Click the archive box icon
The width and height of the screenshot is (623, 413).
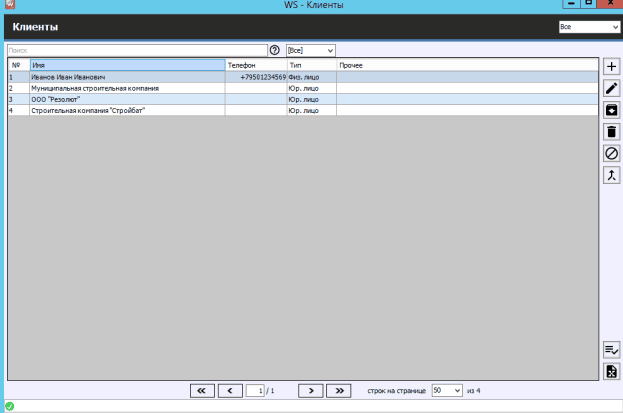point(611,110)
